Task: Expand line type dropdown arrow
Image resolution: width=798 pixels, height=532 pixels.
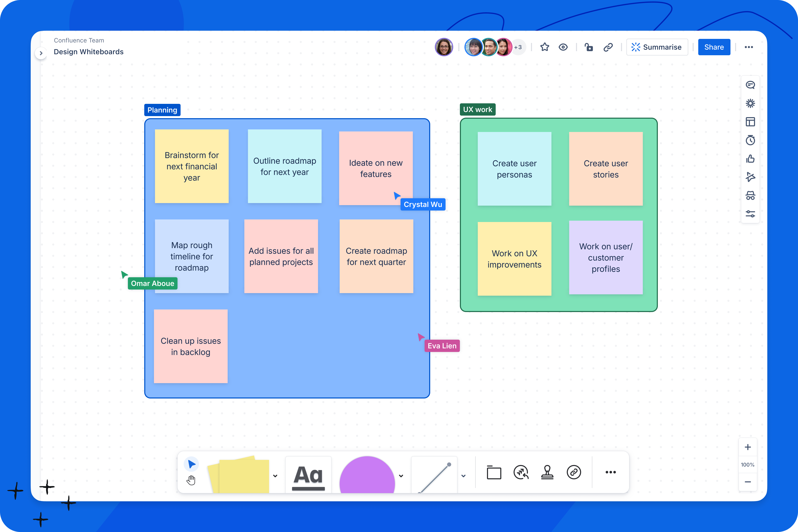Action: [x=463, y=476]
